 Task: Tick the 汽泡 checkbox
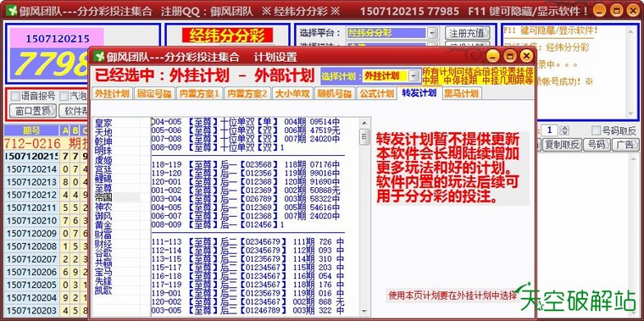tap(64, 97)
